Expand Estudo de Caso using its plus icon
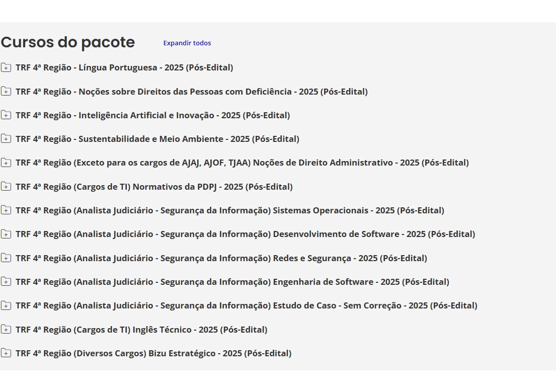Screen dimensions: 556x392 (6, 305)
